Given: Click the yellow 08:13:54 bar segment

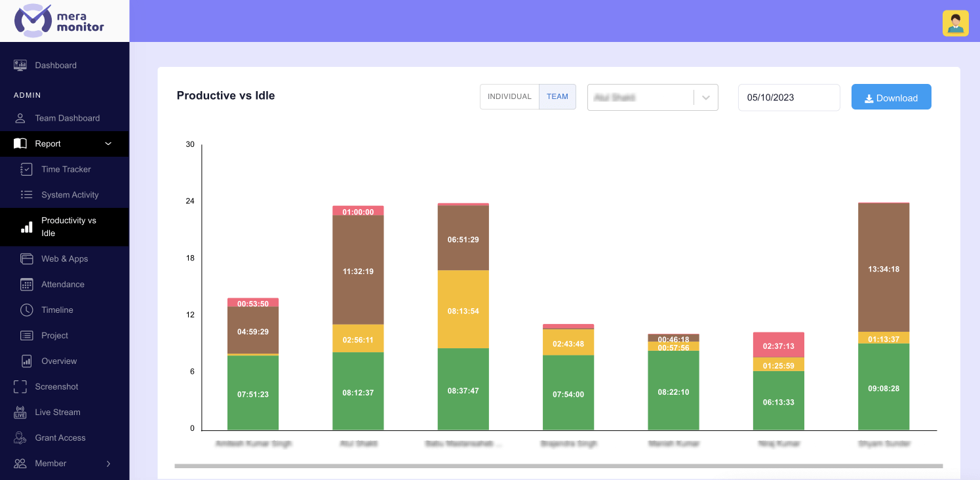Looking at the screenshot, I should pyautogui.click(x=463, y=310).
